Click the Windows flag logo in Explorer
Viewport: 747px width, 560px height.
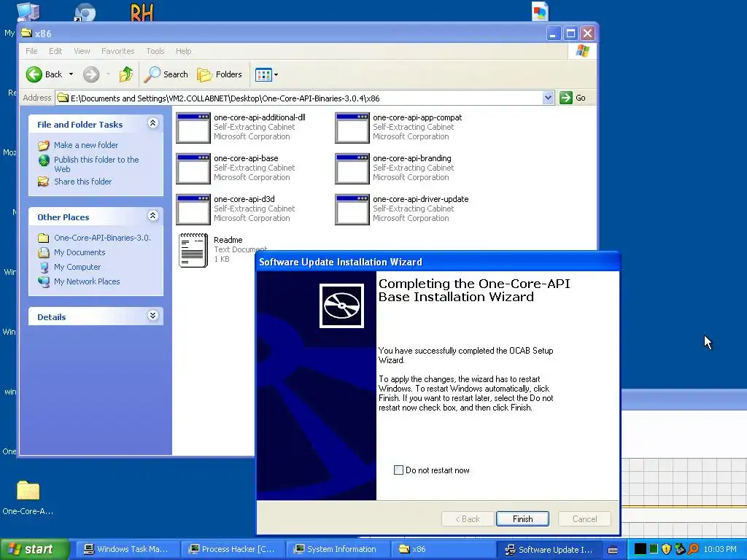(582, 51)
